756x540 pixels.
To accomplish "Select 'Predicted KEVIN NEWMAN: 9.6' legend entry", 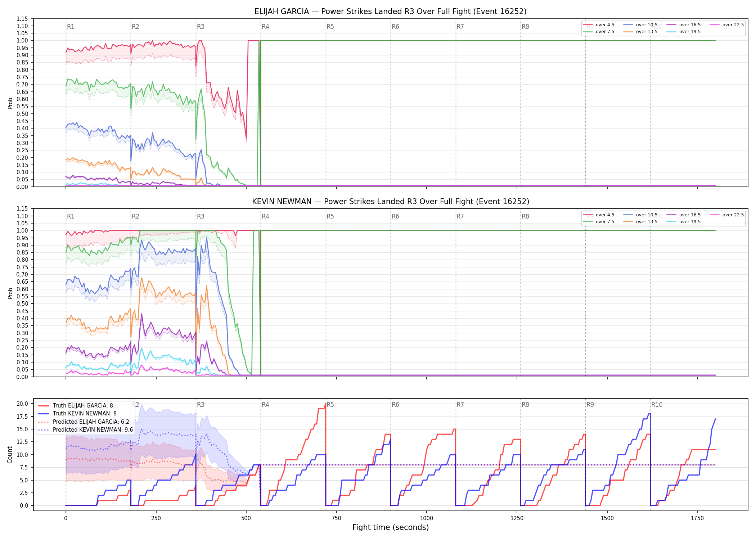I will pos(85,430).
